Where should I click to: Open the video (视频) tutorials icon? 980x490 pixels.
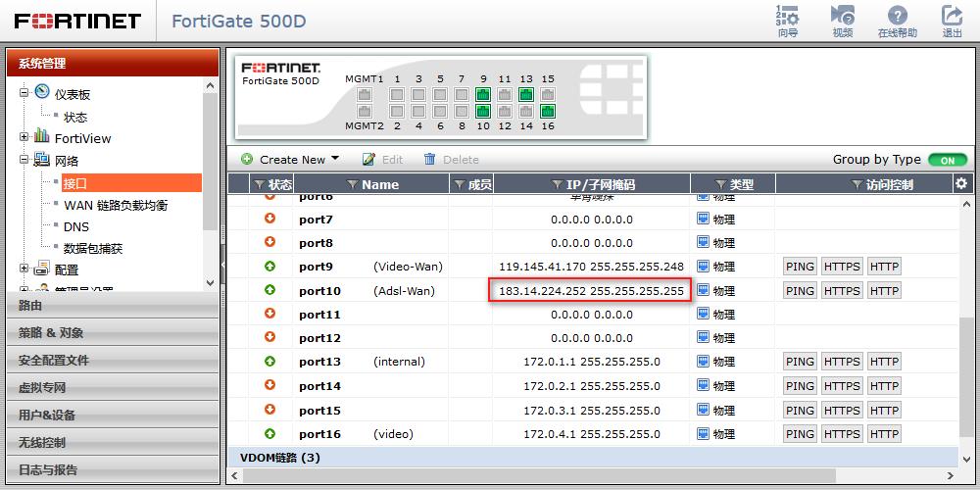tap(843, 21)
